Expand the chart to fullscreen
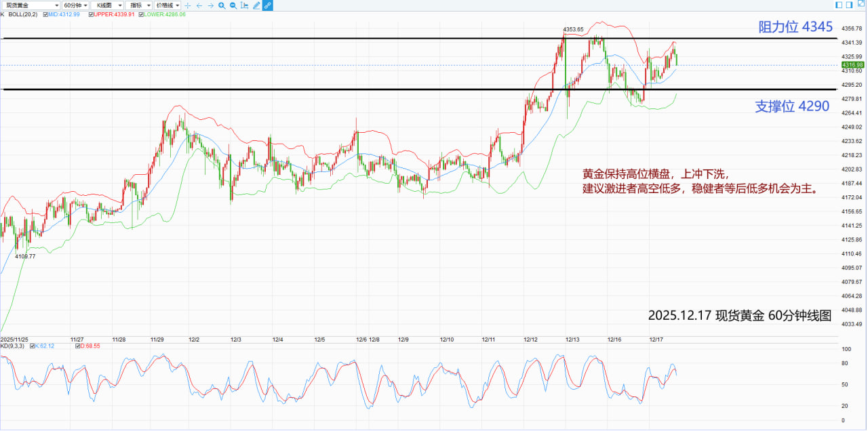This screenshot has width=868, height=431. pos(861,5)
